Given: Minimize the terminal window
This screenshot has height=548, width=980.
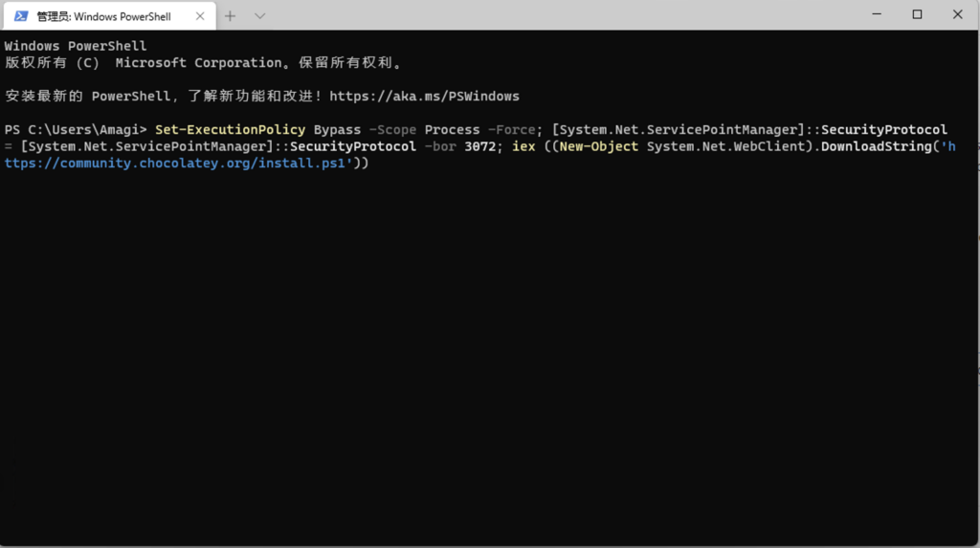Looking at the screenshot, I should click(877, 14).
